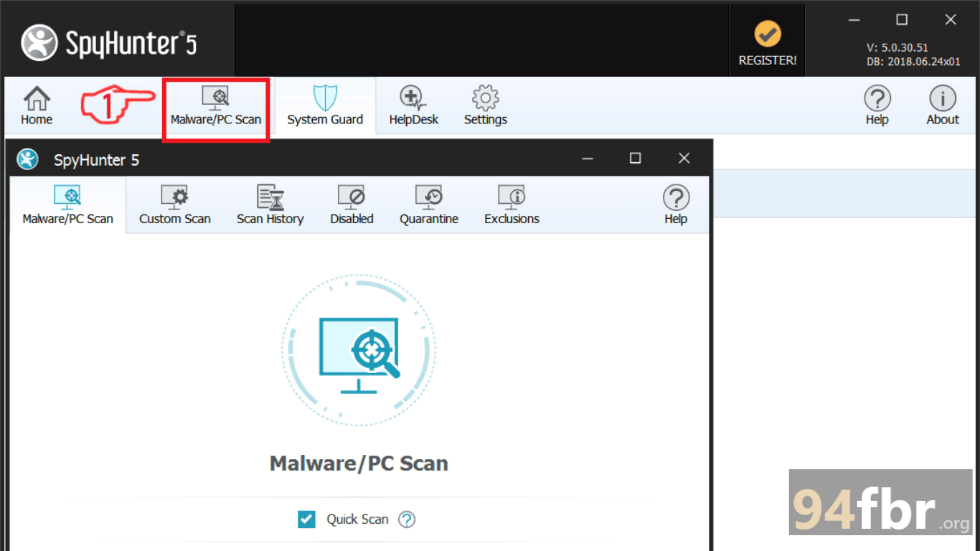Open Settings with the gear icon

click(486, 105)
